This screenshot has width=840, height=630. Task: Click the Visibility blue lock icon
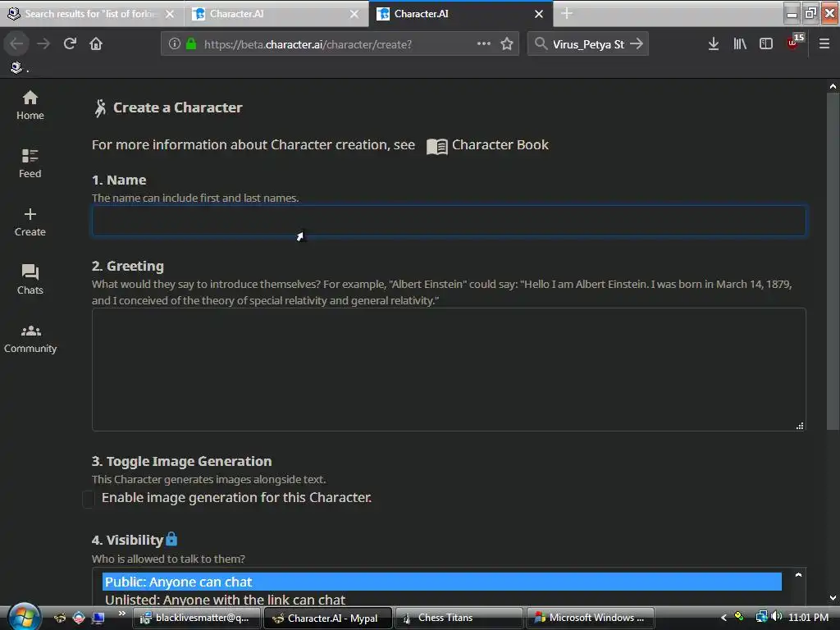pos(171,539)
